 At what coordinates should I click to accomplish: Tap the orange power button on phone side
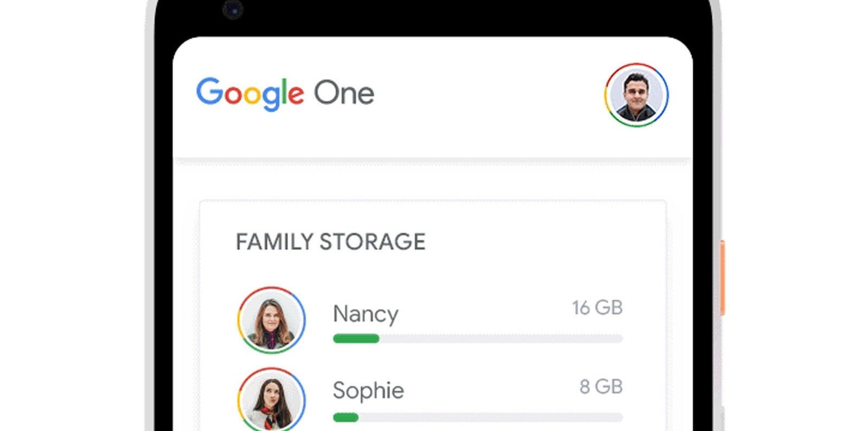coord(723,278)
